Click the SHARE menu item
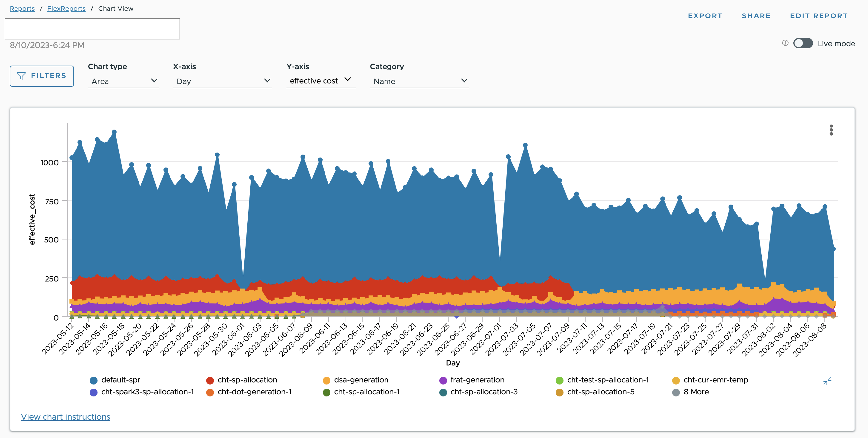The width and height of the screenshot is (868, 446). point(756,16)
